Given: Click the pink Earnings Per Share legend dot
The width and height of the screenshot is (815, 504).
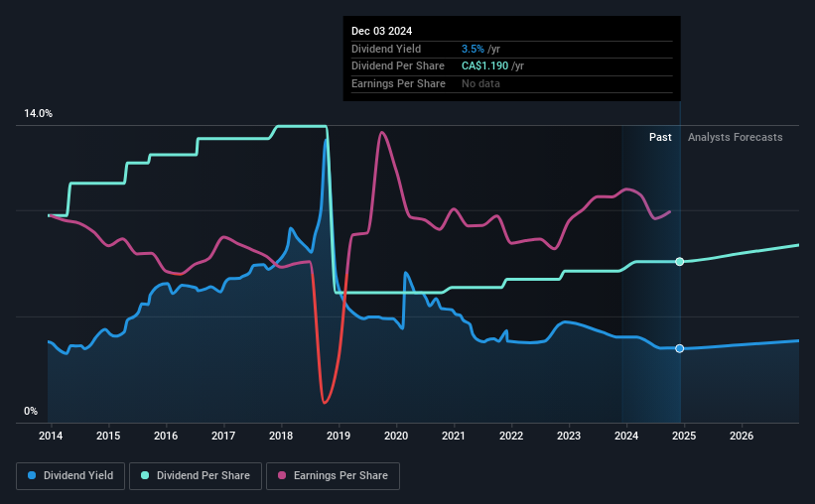Looking at the screenshot, I should (282, 475).
